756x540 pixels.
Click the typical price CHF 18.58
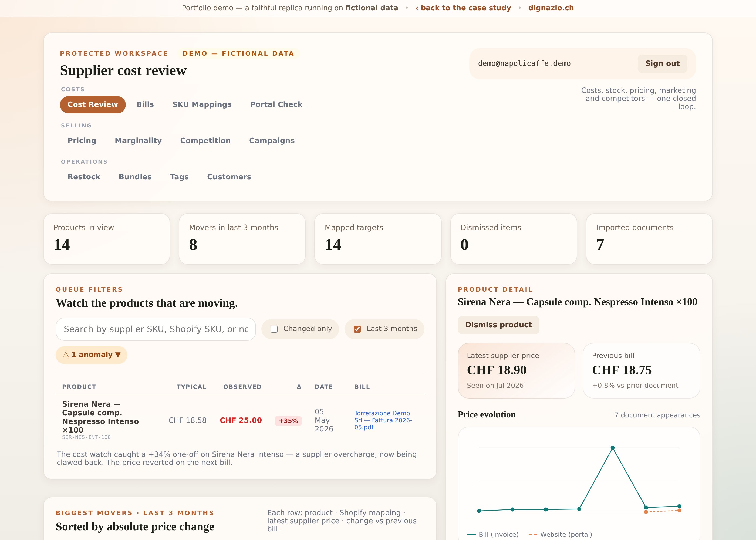pyautogui.click(x=187, y=420)
